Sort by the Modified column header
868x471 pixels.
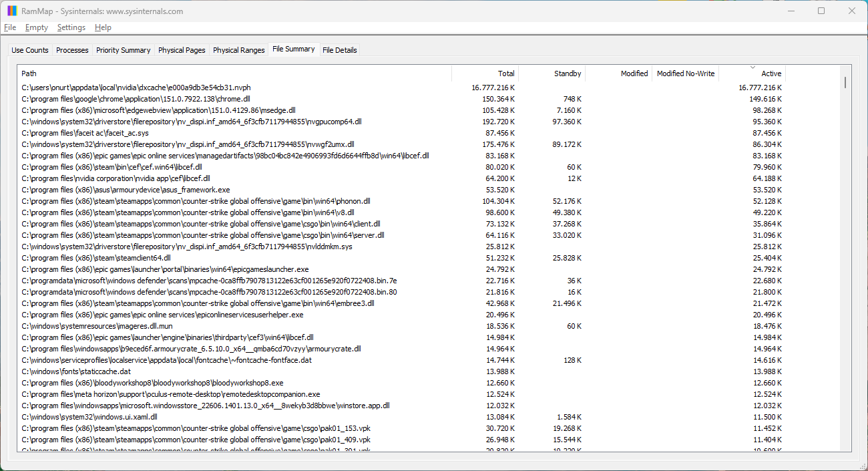(x=619, y=73)
